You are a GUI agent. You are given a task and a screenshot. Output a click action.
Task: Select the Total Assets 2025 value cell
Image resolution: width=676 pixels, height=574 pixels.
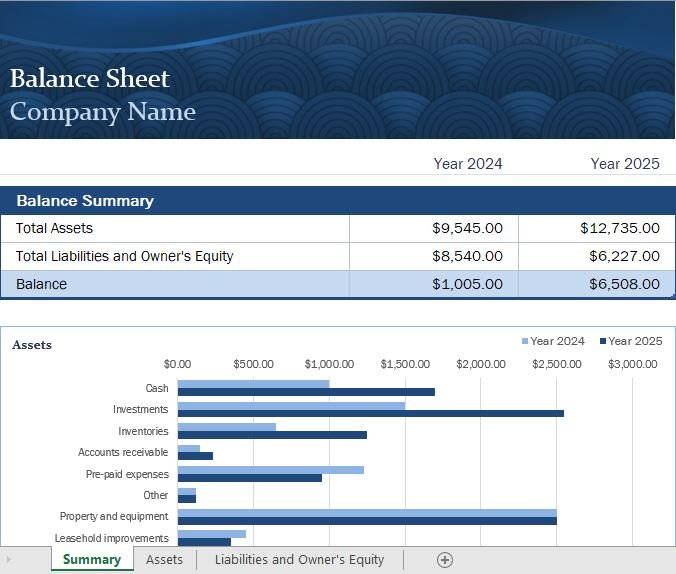(x=596, y=228)
